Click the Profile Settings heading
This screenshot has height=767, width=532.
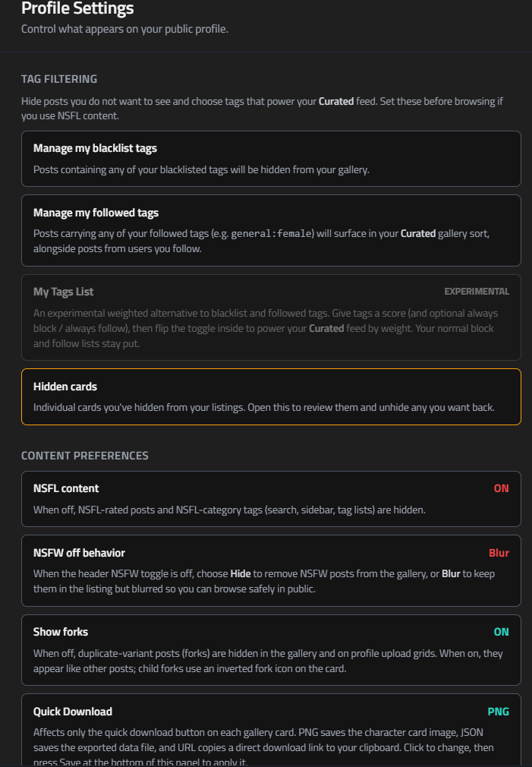pos(77,8)
